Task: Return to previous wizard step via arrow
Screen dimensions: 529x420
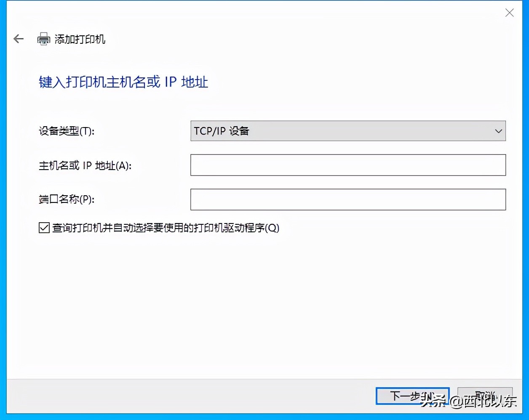Action: tap(18, 39)
